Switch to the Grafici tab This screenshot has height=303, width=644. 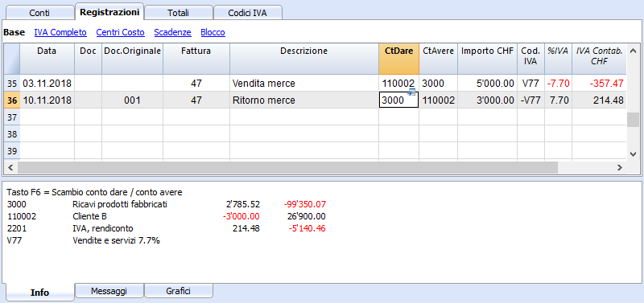pos(179,291)
